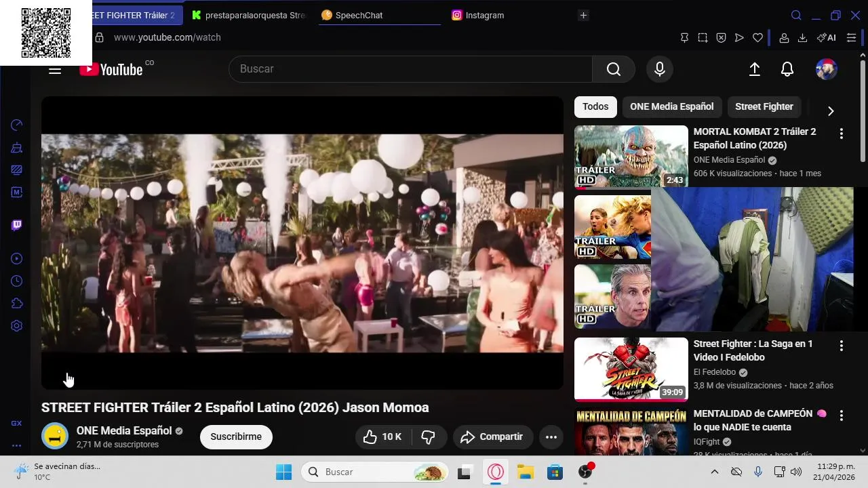Open GX Corner at sidebar bottom
Image resolution: width=868 pixels, height=488 pixels.
tap(17, 423)
